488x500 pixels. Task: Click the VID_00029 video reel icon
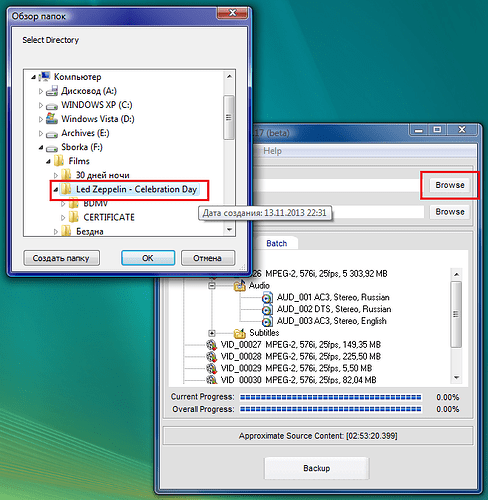pos(211,368)
